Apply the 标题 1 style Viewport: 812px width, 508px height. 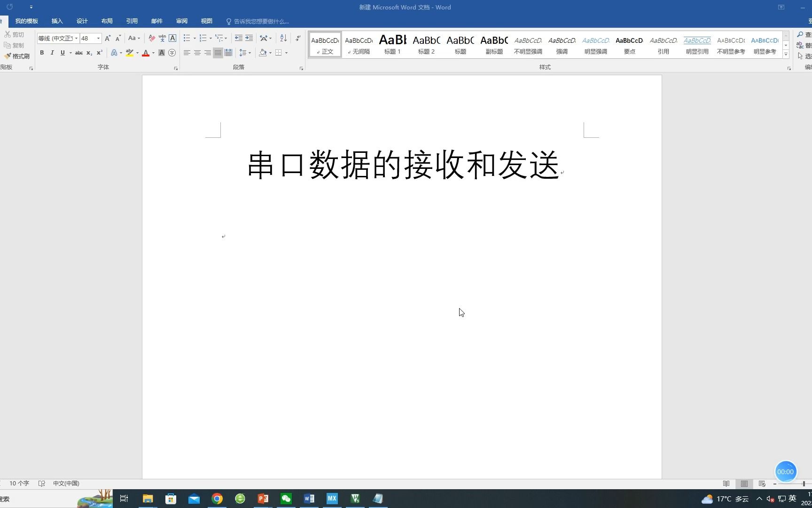pos(392,45)
